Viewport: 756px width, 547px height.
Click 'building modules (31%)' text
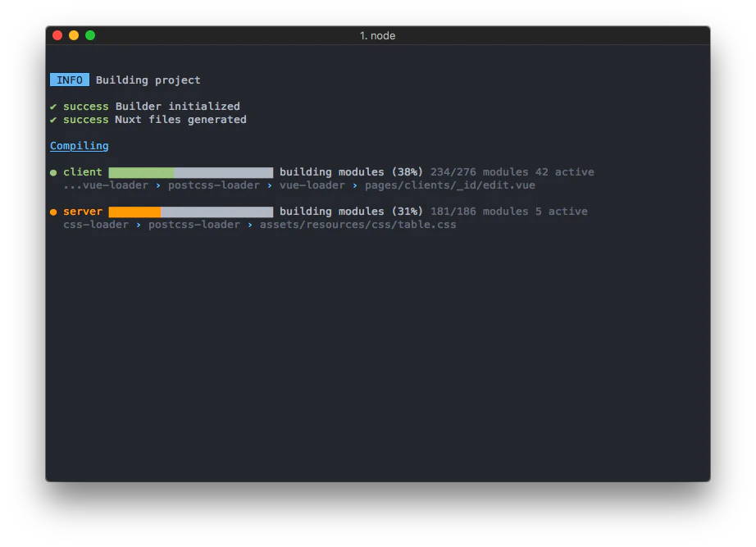point(351,212)
